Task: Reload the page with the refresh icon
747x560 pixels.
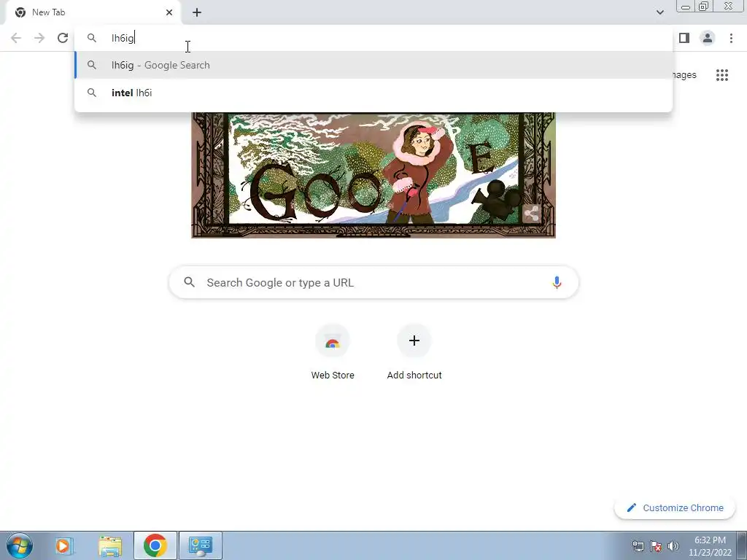Action: coord(63,38)
